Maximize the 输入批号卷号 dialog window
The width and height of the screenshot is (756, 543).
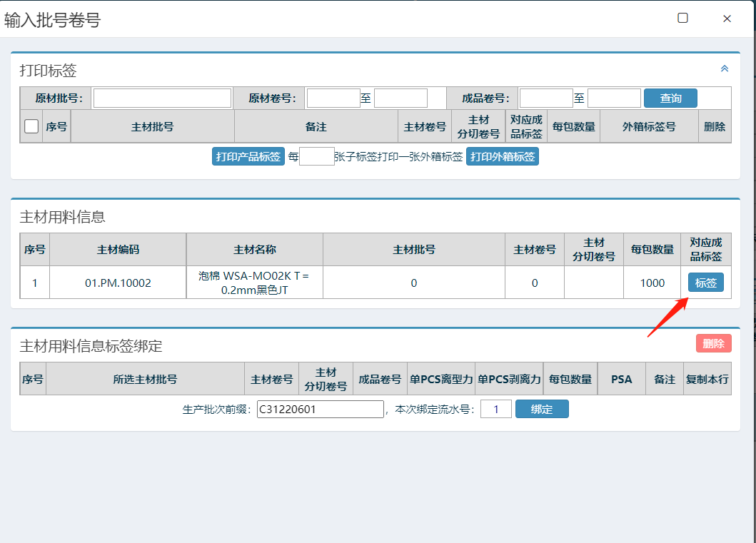682,19
